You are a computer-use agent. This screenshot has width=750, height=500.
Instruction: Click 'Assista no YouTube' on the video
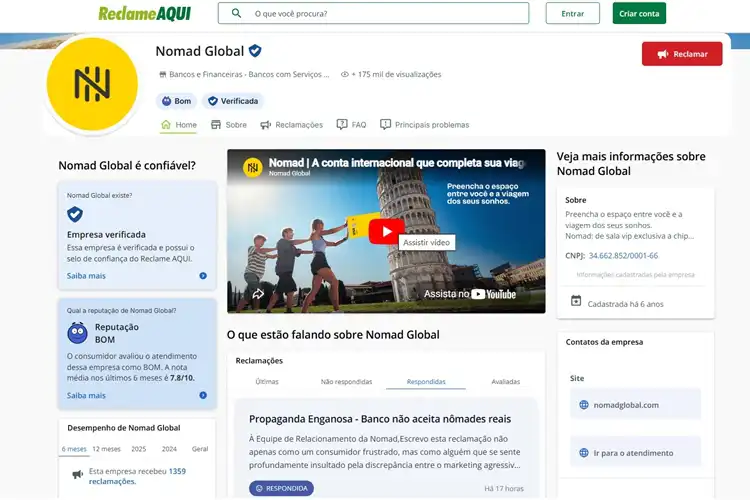coord(470,294)
